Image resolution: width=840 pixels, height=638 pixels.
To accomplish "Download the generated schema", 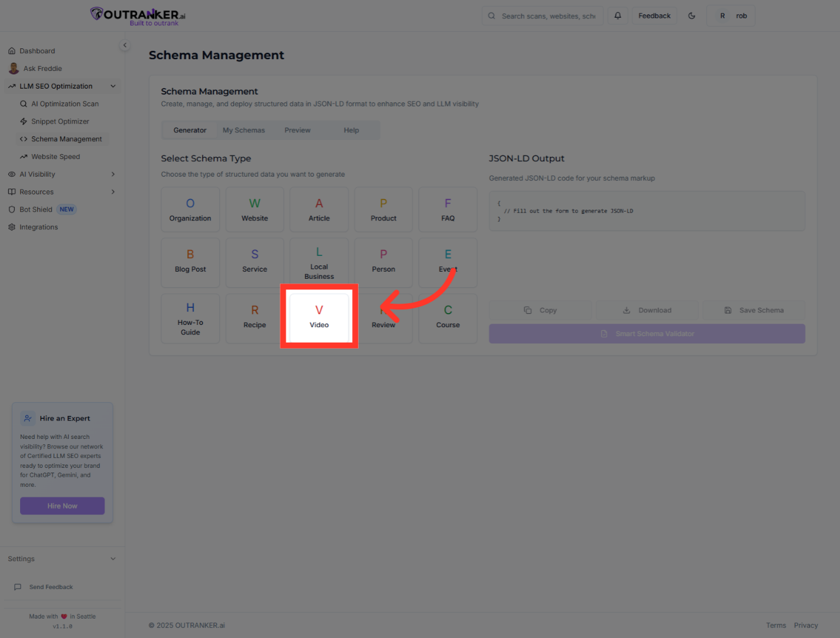I will (647, 310).
